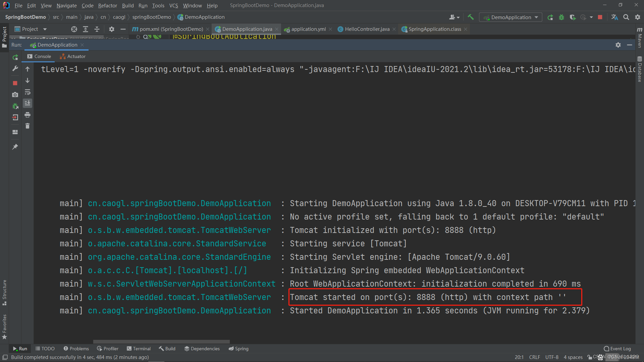Build the project with hammer icon
This screenshot has width=644, height=362.
[471, 17]
